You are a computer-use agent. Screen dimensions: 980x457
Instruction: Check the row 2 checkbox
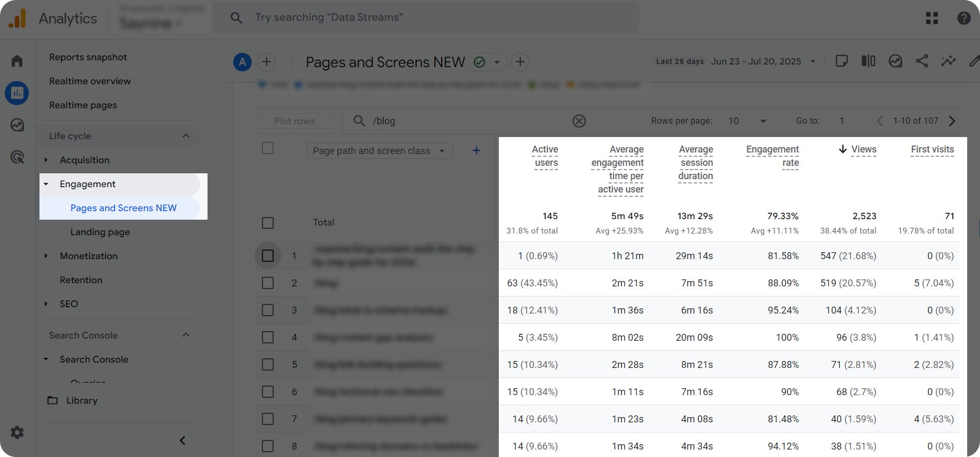tap(268, 283)
